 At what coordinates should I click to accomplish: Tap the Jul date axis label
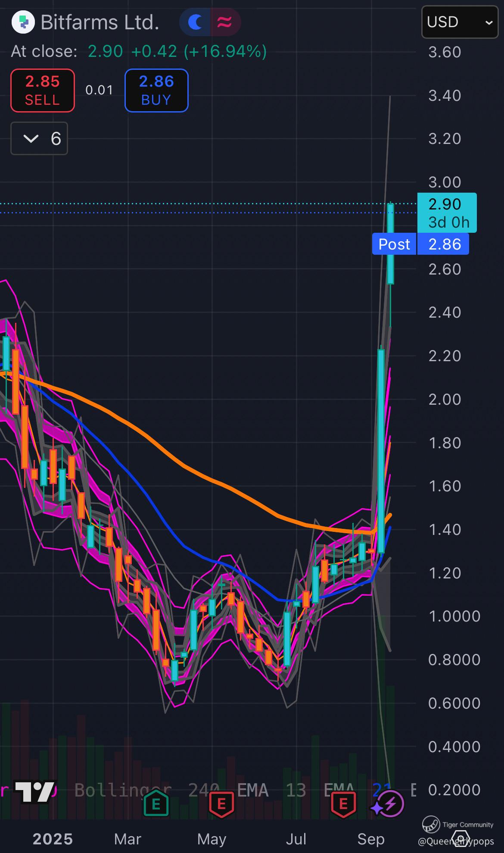tap(296, 839)
